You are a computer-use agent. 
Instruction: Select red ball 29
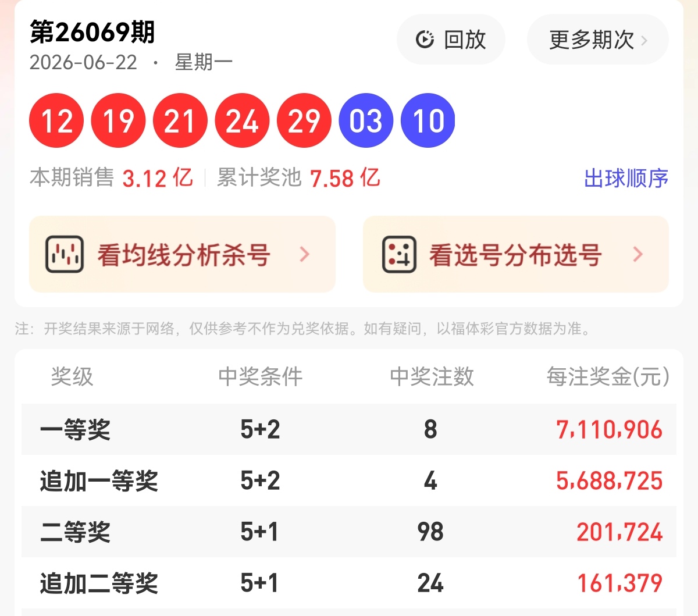[304, 120]
